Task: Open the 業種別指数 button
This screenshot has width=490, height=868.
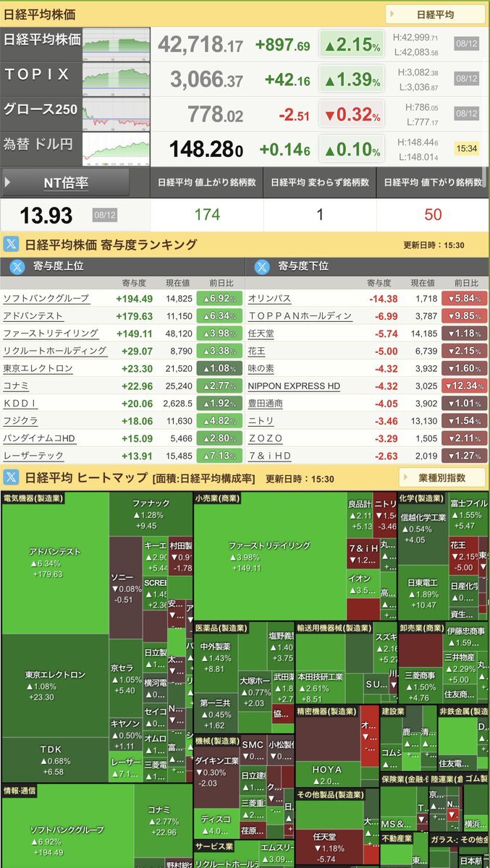Action: 442,477
